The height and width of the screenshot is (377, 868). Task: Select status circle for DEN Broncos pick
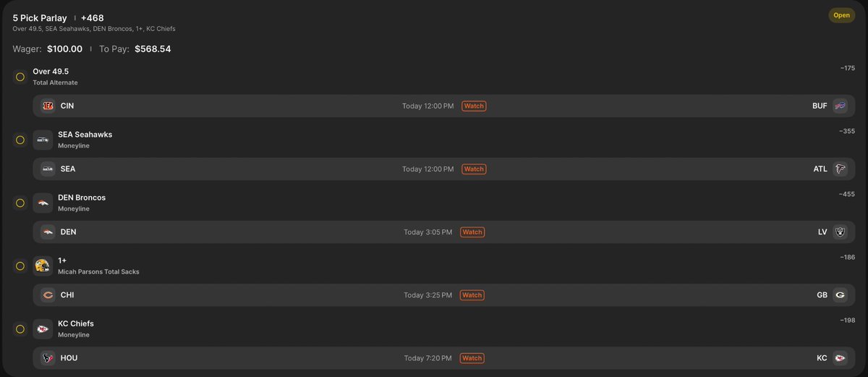[x=20, y=203]
